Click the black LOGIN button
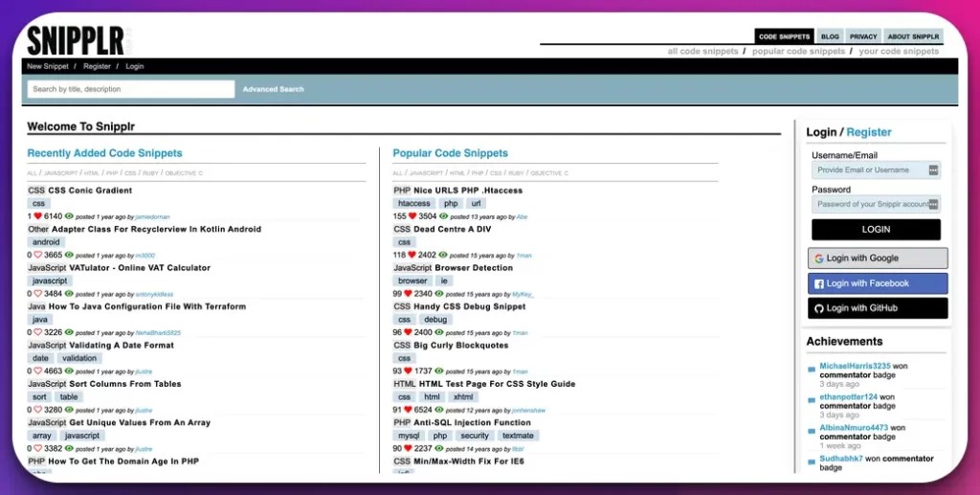Screen dimensions: 980x495 pyautogui.click(x=876, y=230)
